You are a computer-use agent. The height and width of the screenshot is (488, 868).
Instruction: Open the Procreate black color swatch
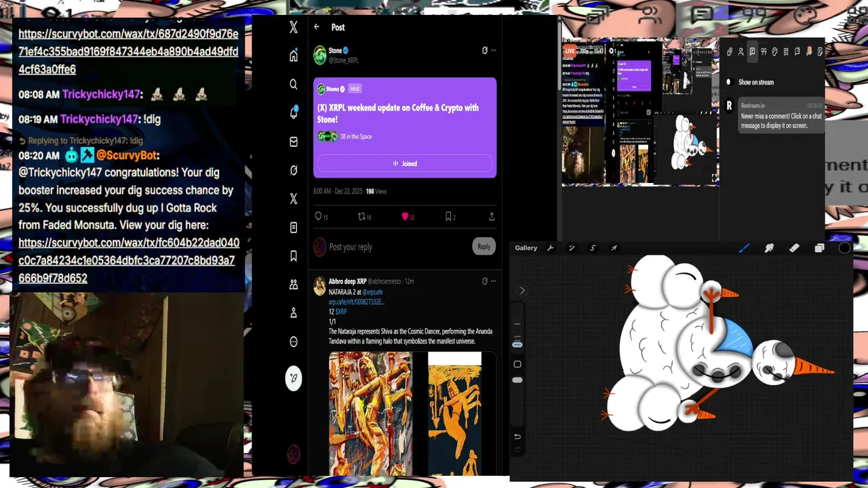click(x=844, y=248)
